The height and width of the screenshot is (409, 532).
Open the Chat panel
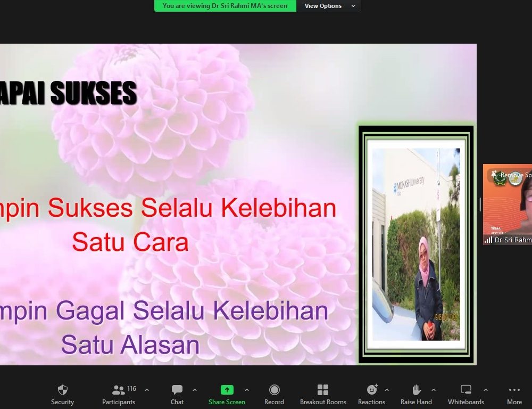pyautogui.click(x=177, y=394)
